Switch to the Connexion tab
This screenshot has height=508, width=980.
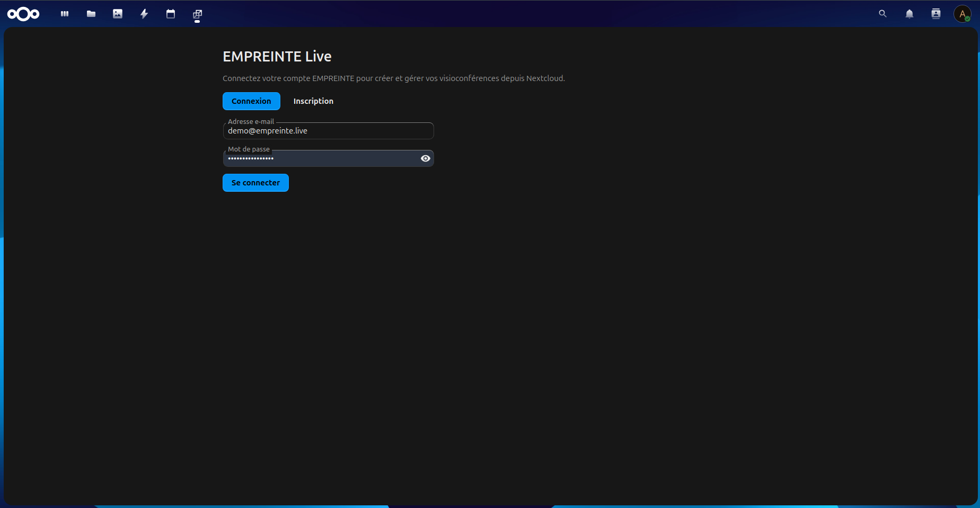tap(251, 101)
